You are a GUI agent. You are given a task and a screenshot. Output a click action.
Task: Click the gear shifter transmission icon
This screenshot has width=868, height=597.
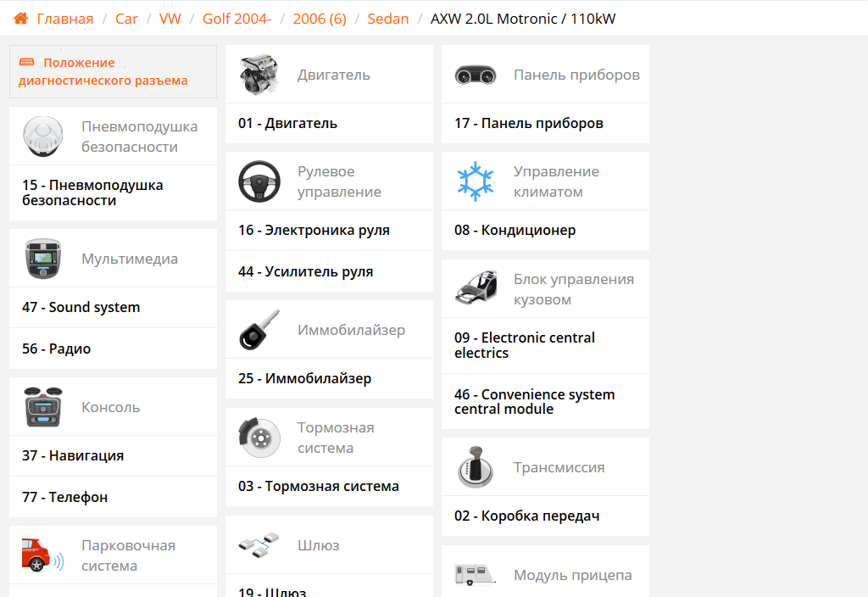476,467
